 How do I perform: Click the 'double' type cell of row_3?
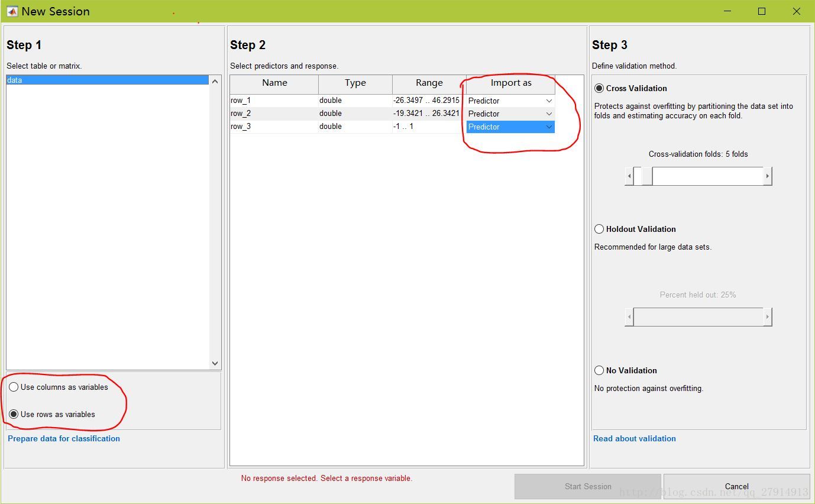[355, 127]
